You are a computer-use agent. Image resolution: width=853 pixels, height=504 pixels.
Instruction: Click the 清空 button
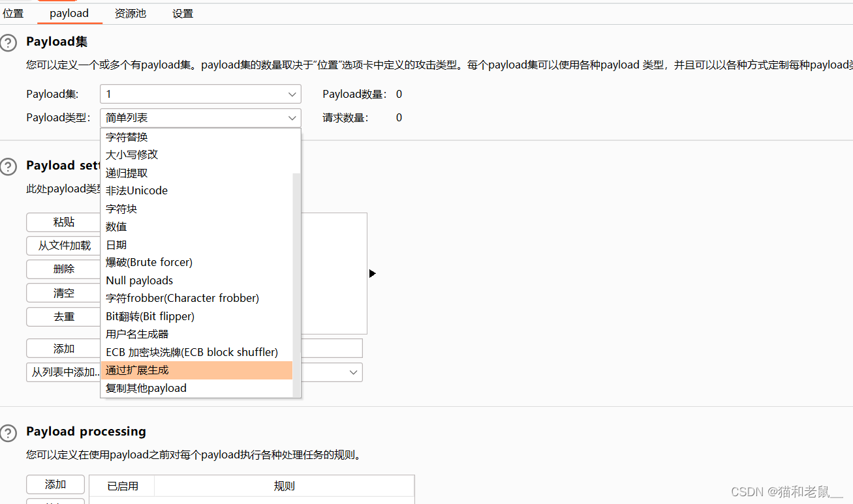[x=63, y=293]
